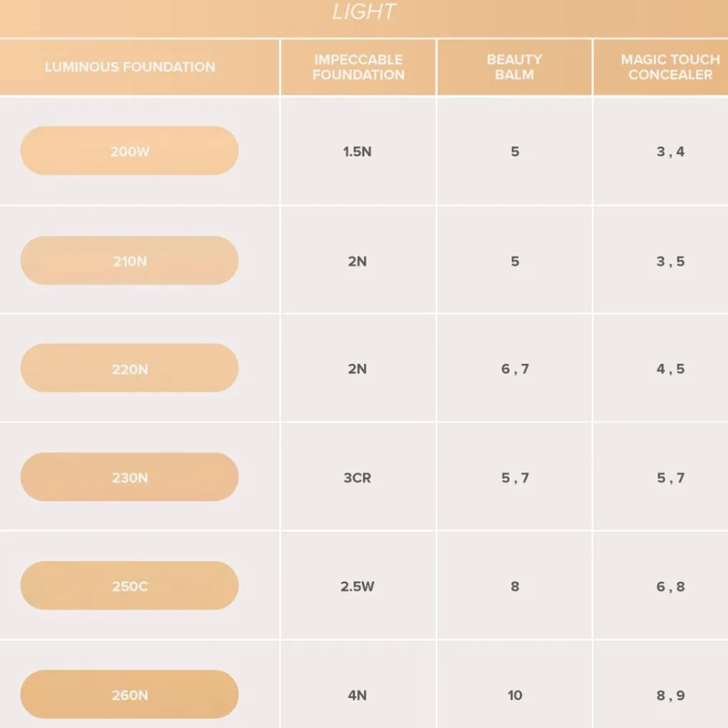728x728 pixels.
Task: Click the Impeccable Foundation column header
Action: (x=358, y=67)
